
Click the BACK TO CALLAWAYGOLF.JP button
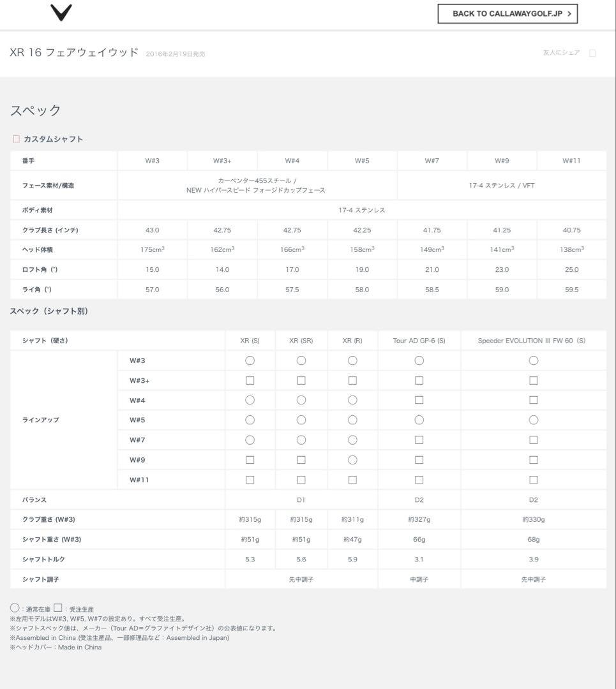pyautogui.click(x=507, y=13)
